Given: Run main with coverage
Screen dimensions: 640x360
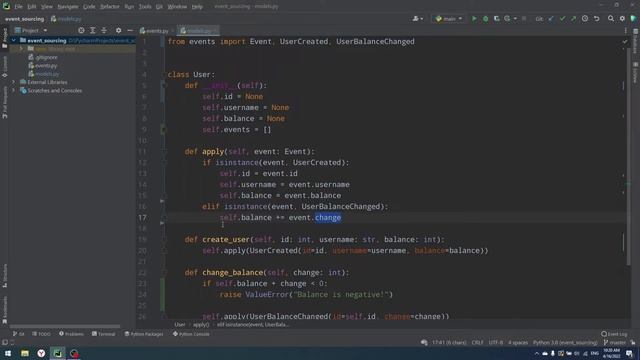Looking at the screenshot, I should tap(496, 19).
